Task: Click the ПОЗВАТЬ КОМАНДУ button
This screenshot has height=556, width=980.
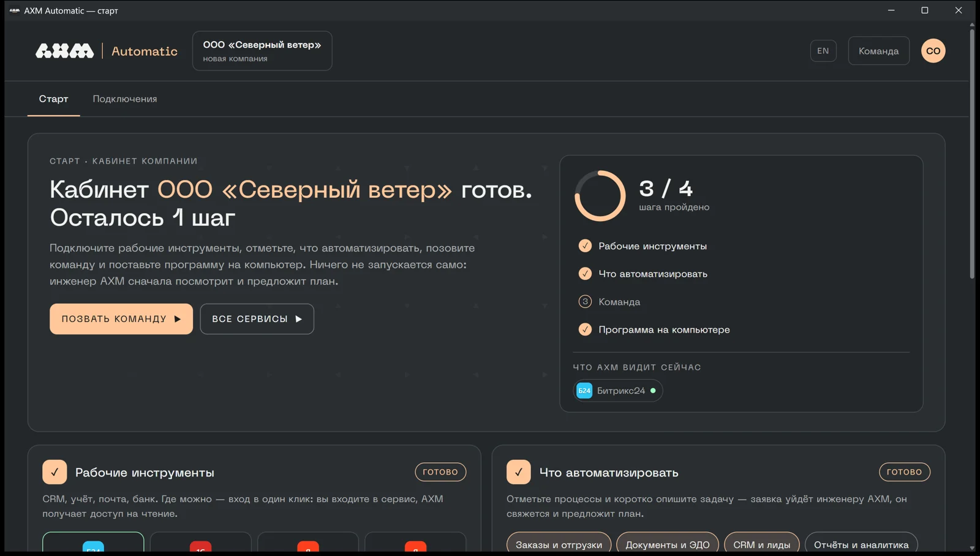Action: click(121, 319)
